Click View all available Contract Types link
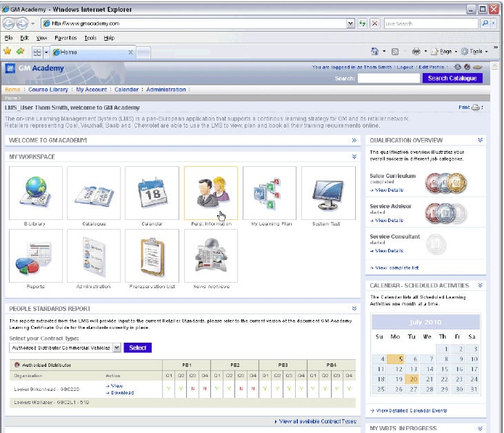This screenshot has width=504, height=433. [317, 421]
